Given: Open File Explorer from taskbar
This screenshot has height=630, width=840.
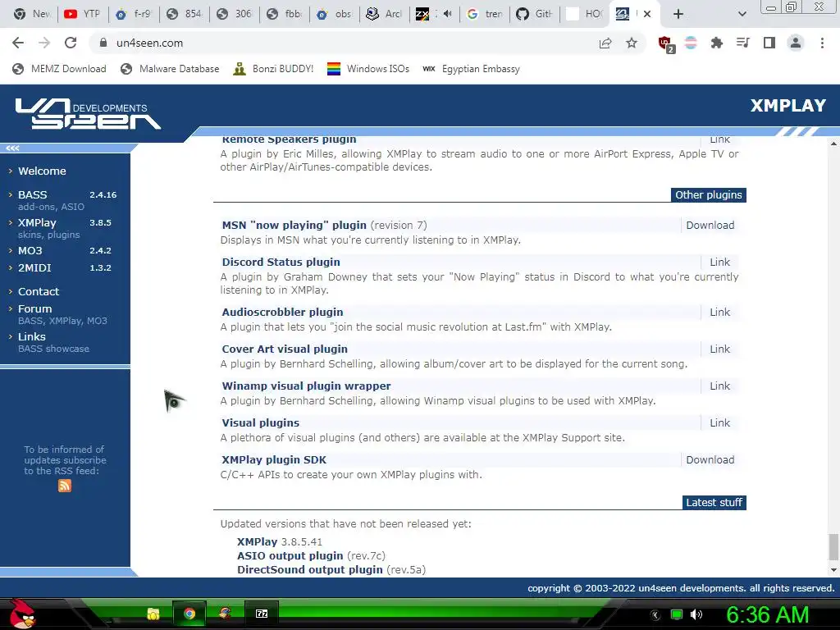Looking at the screenshot, I should pos(153,614).
